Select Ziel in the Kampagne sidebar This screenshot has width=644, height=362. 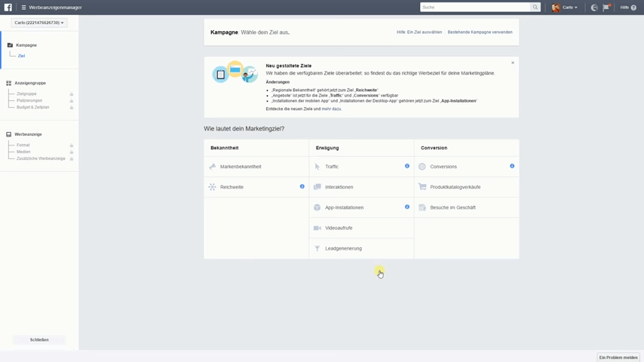[x=21, y=56]
